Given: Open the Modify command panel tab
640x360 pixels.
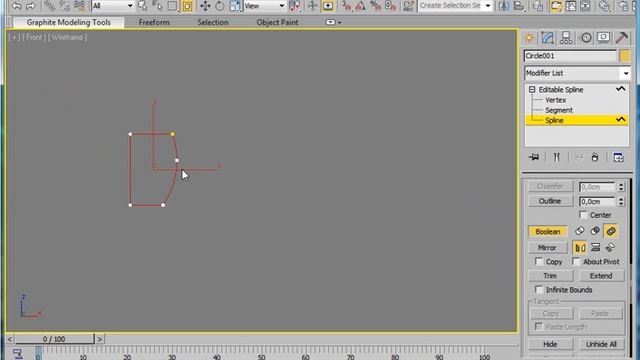Looking at the screenshot, I should pyautogui.click(x=547, y=38).
